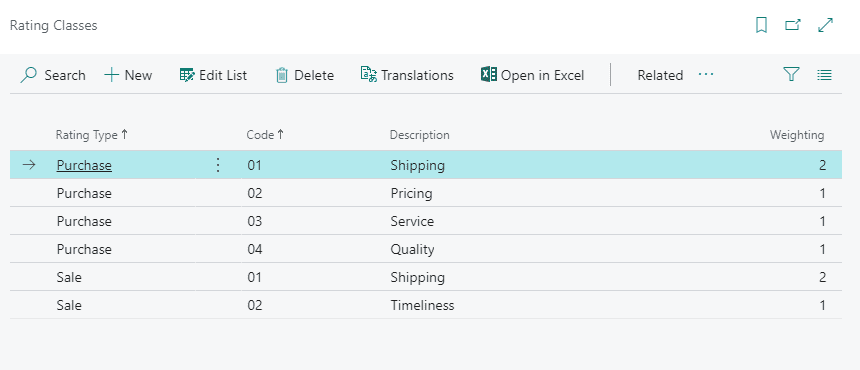Select Purchase in the Service row
860x370 pixels.
pos(84,221)
